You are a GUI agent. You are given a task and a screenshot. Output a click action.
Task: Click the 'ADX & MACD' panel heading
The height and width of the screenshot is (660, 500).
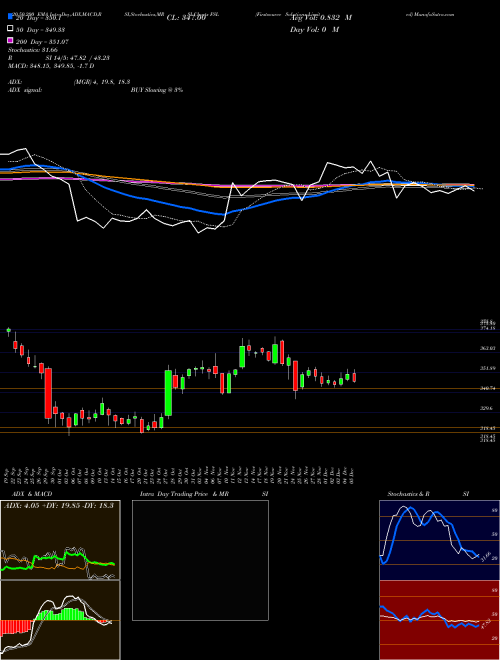coord(32,494)
